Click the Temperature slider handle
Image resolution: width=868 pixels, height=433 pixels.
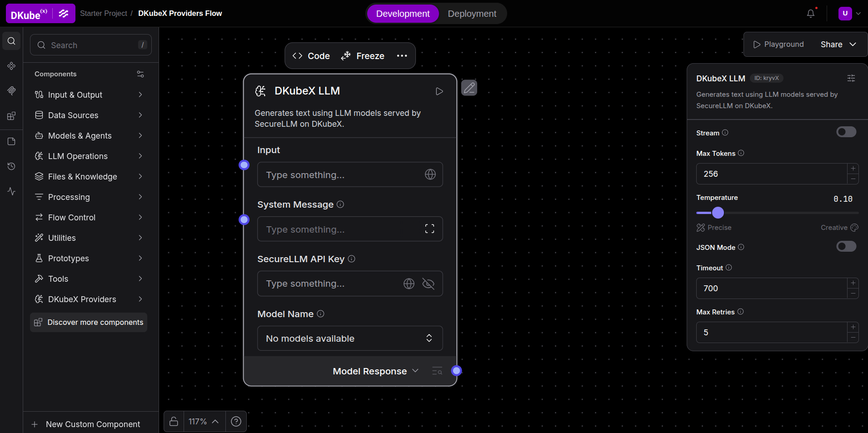pos(718,213)
